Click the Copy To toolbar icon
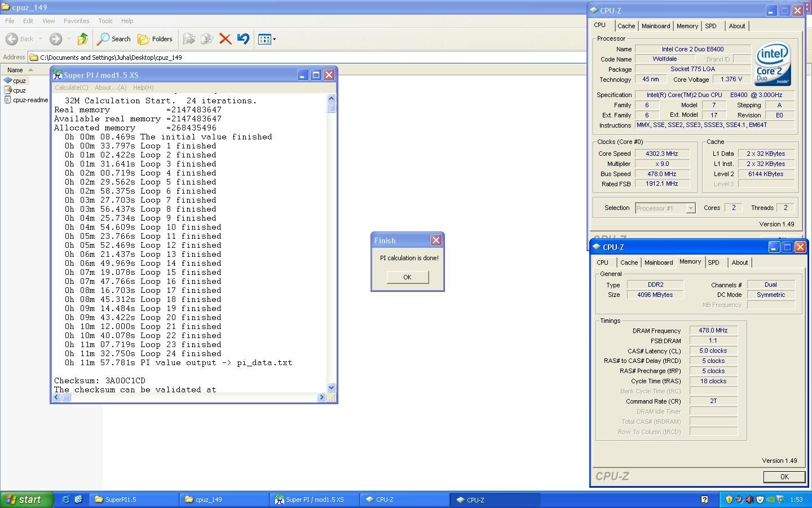812x508 pixels. pyautogui.click(x=207, y=39)
